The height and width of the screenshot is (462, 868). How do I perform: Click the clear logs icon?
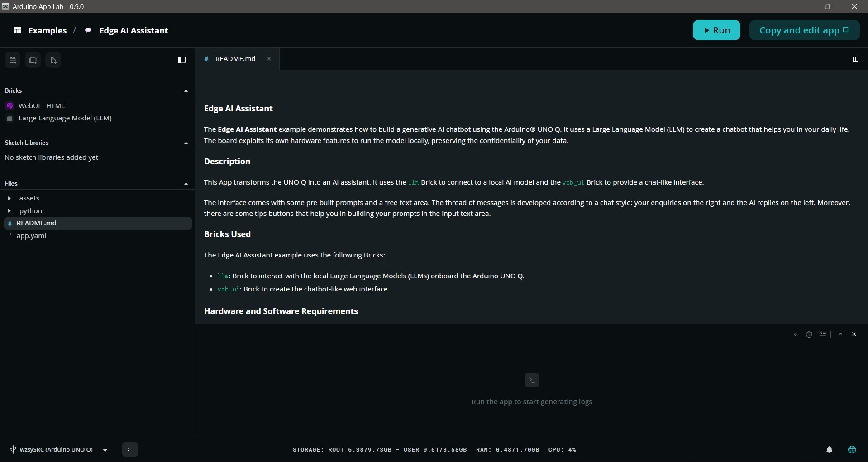click(x=823, y=334)
